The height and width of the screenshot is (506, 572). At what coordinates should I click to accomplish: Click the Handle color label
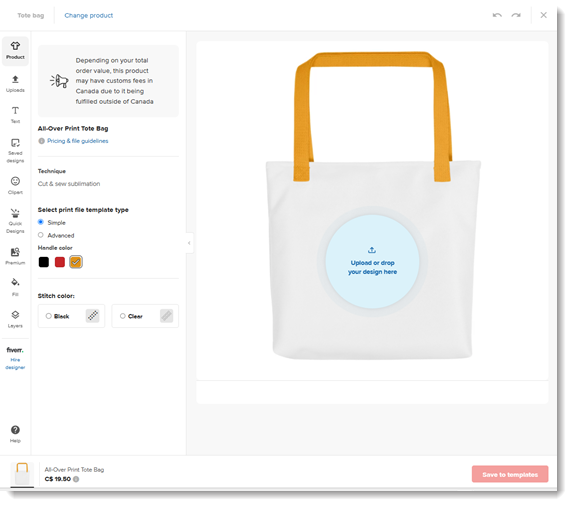[55, 248]
